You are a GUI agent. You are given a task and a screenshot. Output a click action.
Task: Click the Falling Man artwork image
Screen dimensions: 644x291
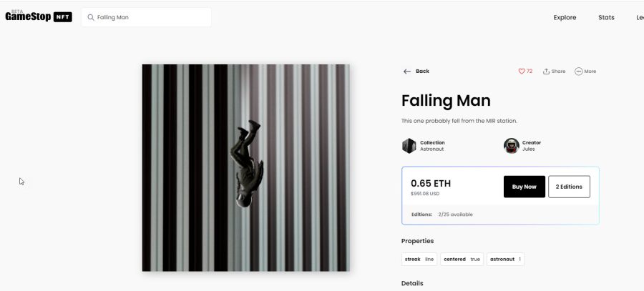tap(246, 168)
